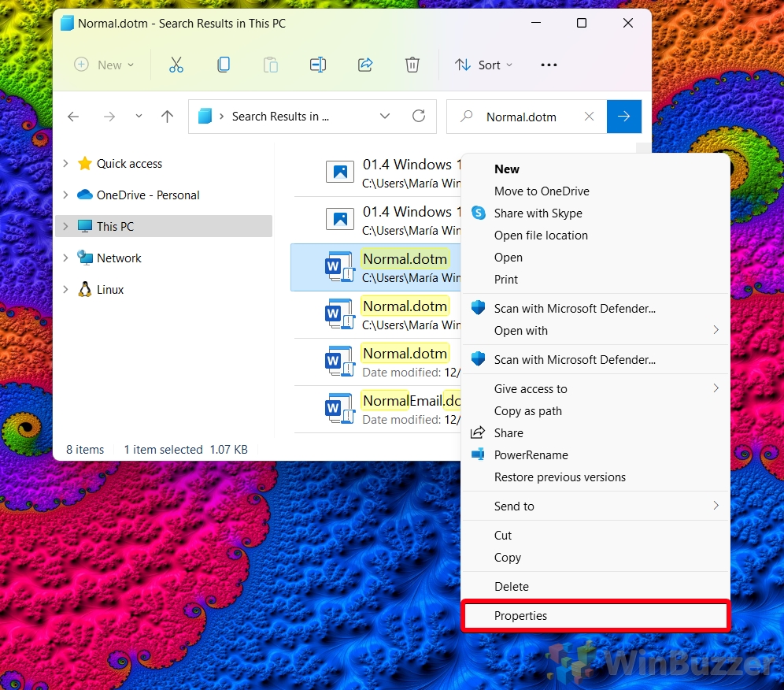Click the Rename icon in toolbar

(x=318, y=65)
